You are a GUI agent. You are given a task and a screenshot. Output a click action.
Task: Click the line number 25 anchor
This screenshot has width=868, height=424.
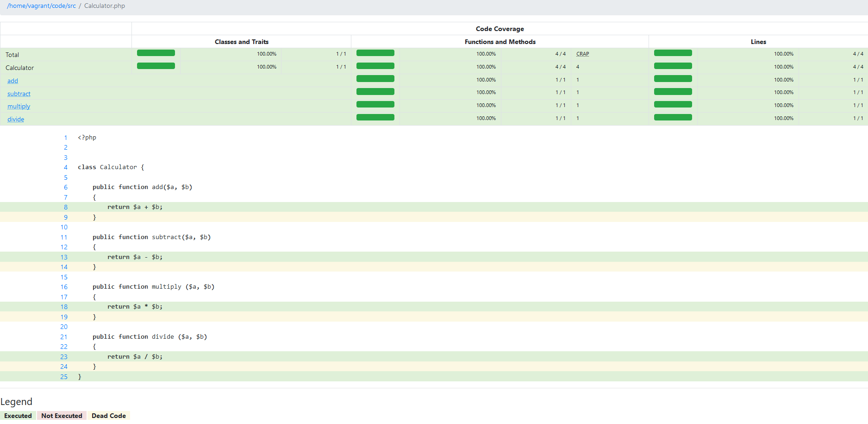[x=64, y=377]
